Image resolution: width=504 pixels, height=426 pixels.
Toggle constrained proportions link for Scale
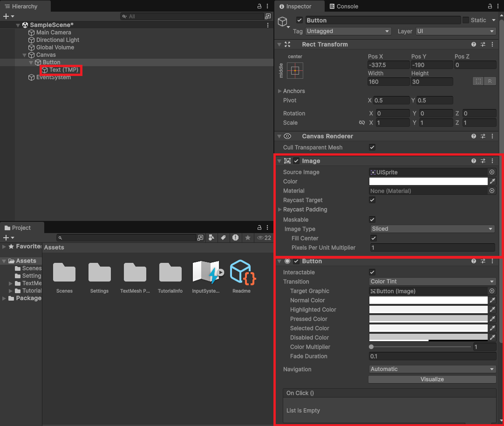click(362, 123)
